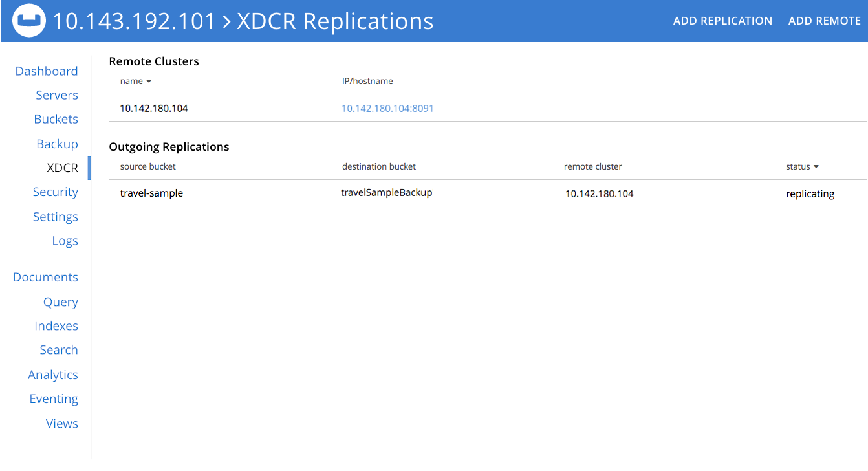Viewport: 868px width, 471px height.
Task: Sort Remote Clusters by name
Action: (x=135, y=81)
